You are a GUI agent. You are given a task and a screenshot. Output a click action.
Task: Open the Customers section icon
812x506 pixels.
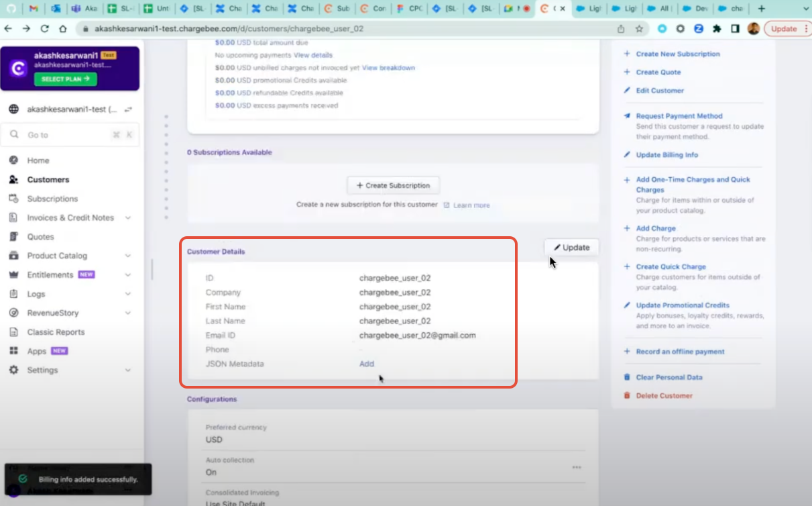point(13,179)
